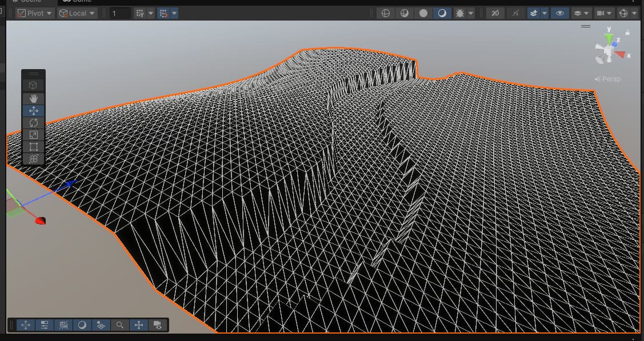Click the Persp label under the scene gizmo

point(607,79)
